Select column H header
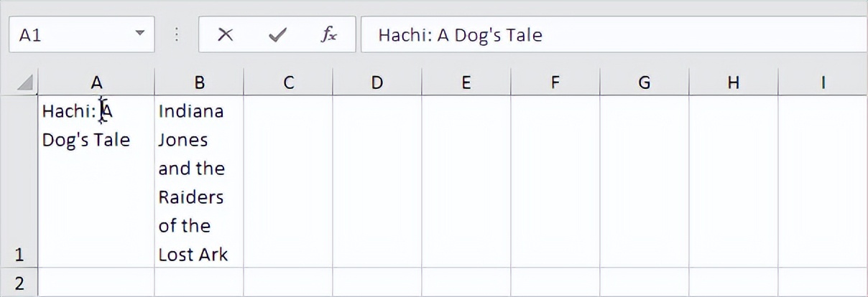868x297 pixels. tap(734, 83)
